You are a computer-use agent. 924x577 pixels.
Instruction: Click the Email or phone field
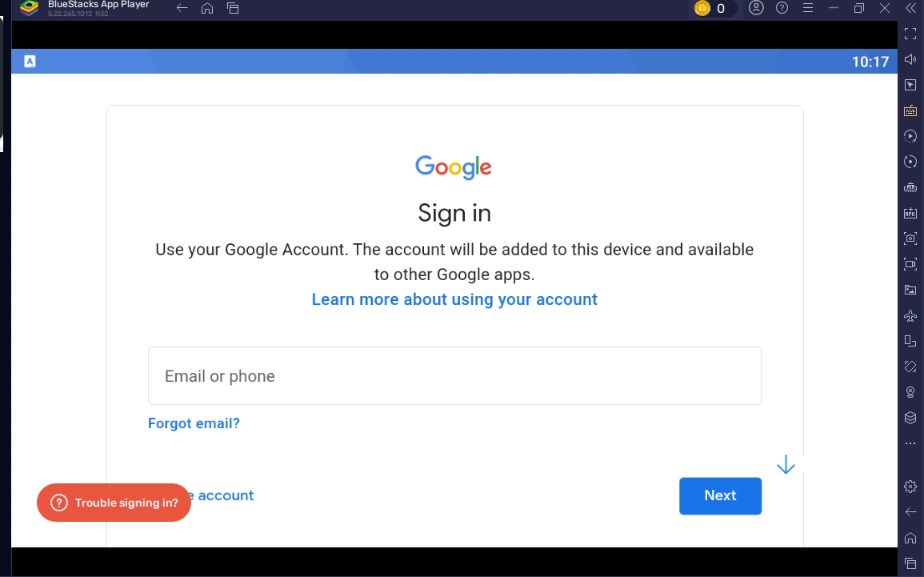(454, 375)
